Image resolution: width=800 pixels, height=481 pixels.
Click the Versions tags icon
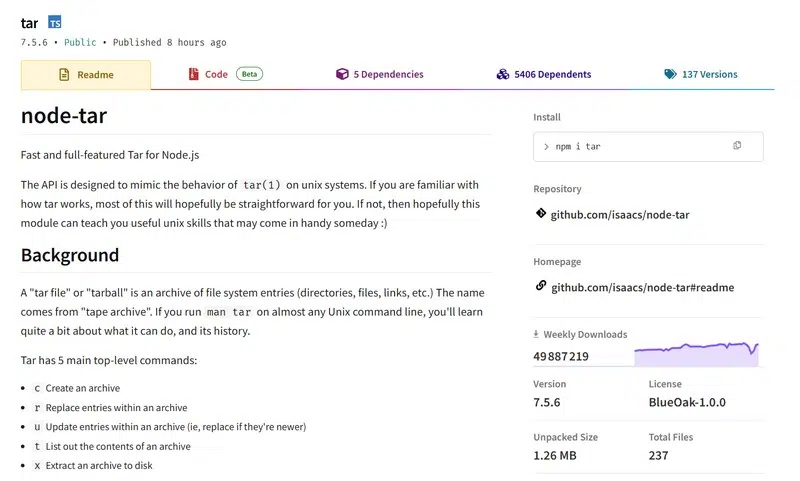click(x=670, y=74)
